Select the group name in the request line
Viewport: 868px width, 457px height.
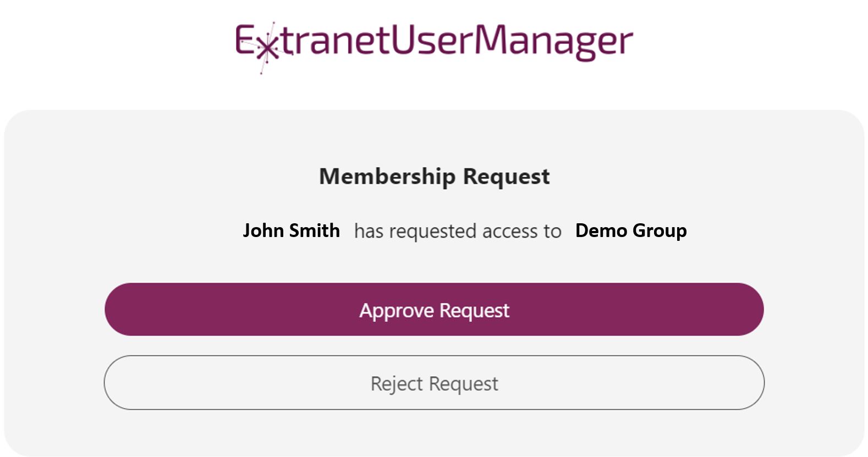click(631, 231)
